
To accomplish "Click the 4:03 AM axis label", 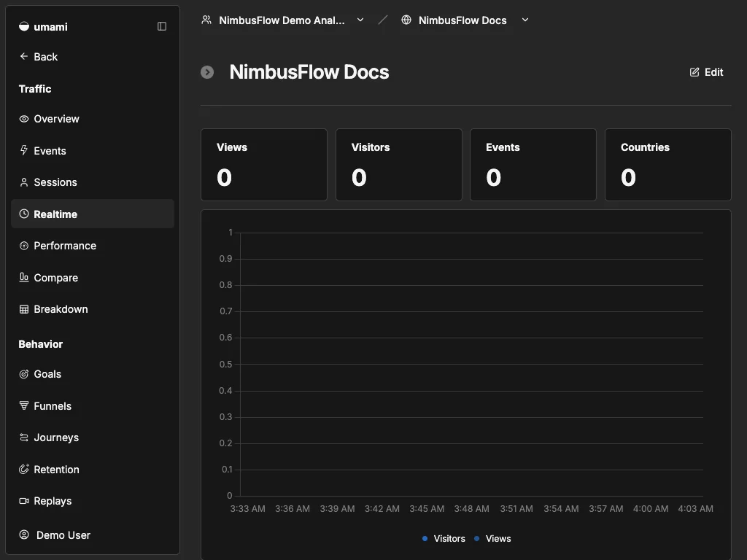I will coord(695,508).
